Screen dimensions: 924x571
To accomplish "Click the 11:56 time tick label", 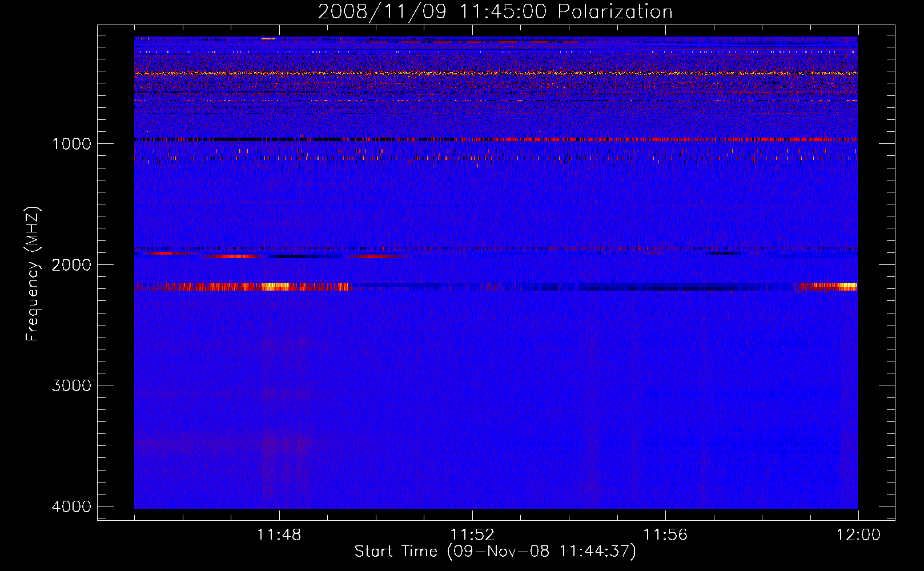I will (x=665, y=535).
